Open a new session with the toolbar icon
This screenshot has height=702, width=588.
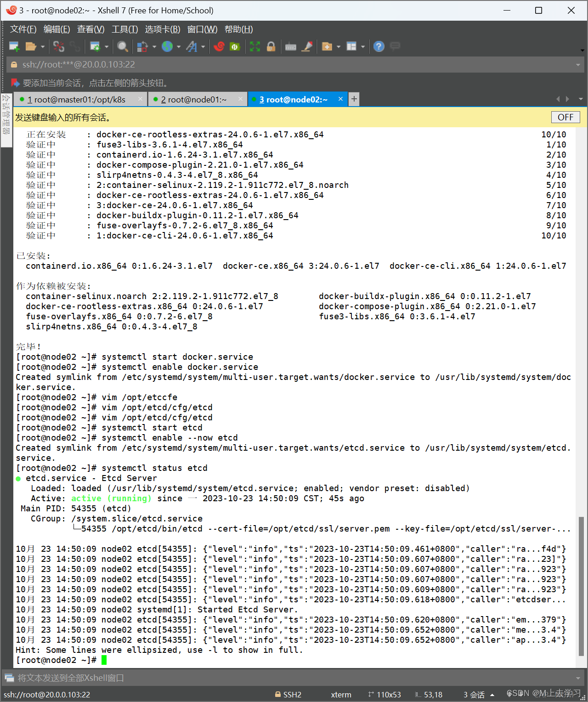14,46
